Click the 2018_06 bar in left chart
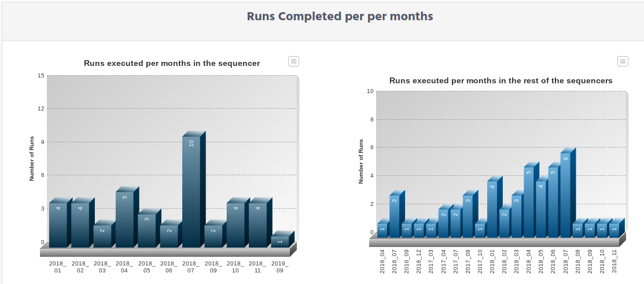The height and width of the screenshot is (284, 644). tap(169, 236)
